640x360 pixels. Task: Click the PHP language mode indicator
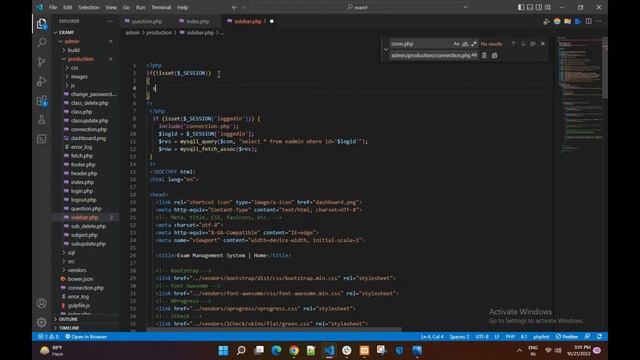[510, 337]
